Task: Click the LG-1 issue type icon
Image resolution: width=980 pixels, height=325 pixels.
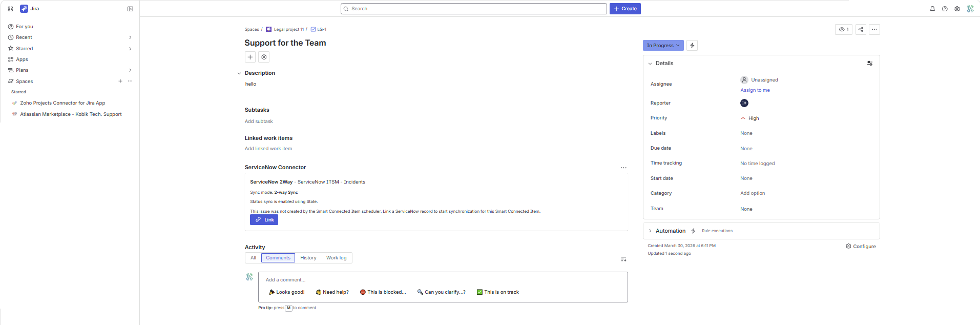Action: [313, 29]
